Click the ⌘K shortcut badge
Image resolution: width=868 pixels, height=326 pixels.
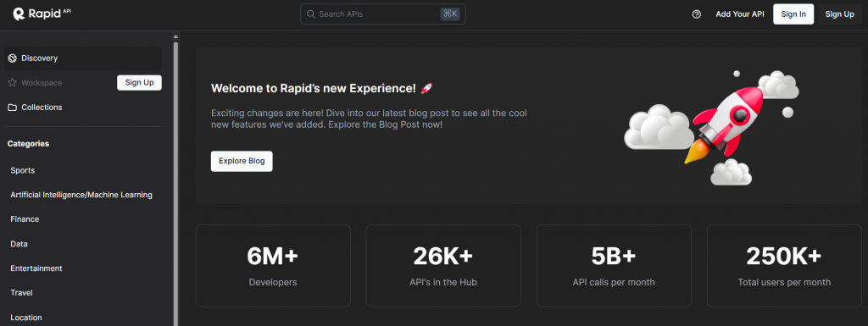[450, 14]
